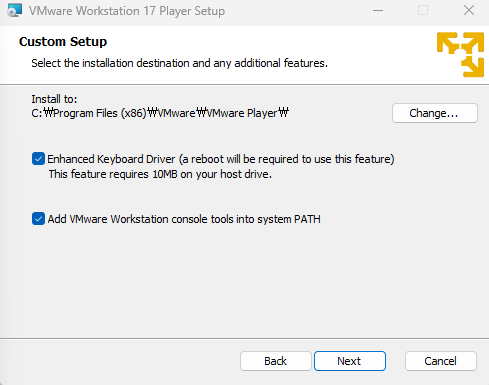Click 'Select the installation destination' description
The image size is (489, 385).
pos(180,63)
